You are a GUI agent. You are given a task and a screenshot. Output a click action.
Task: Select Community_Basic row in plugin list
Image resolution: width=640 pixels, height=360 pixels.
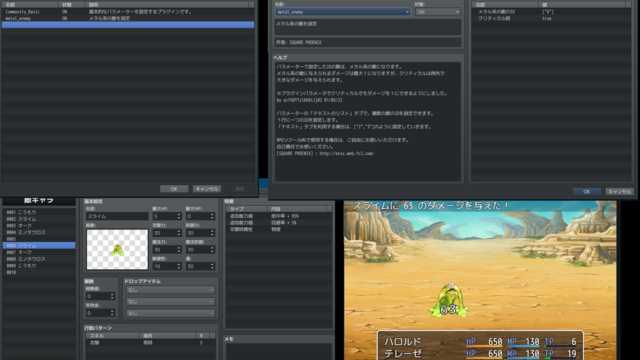[128, 12]
